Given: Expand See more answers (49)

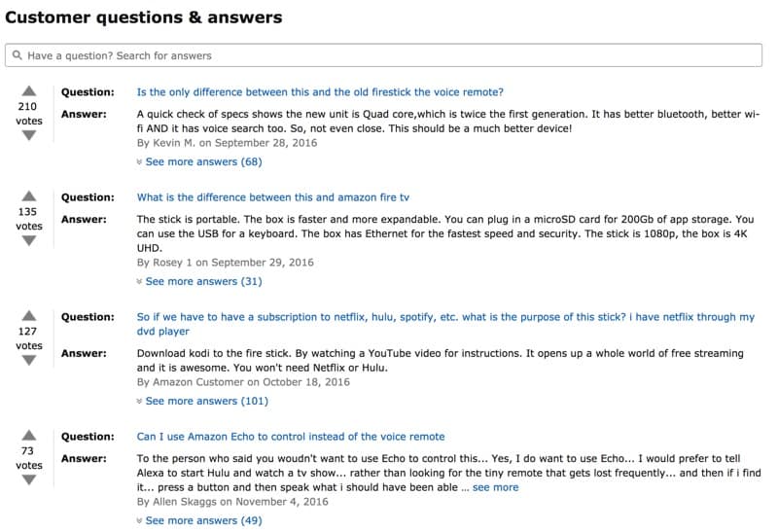Looking at the screenshot, I should (x=202, y=520).
